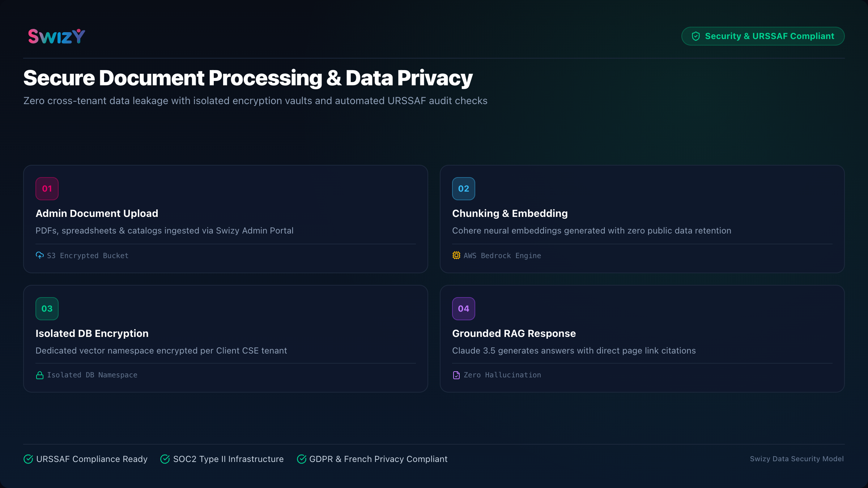Screen dimensions: 868x488
Task: Click the checkmark icon before SOC2 Type II
Action: (165, 459)
